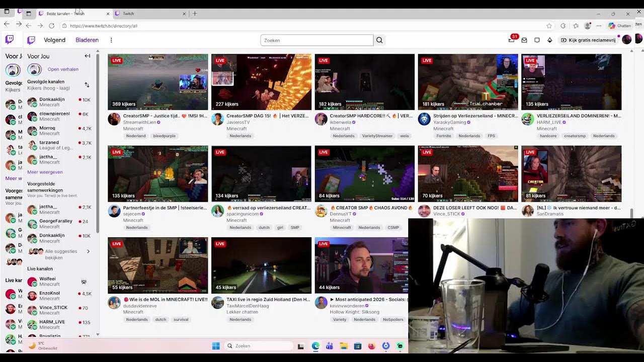Screen dimensions: 644x362
Task: Open the browser favorites list icon
Action: (576, 26)
